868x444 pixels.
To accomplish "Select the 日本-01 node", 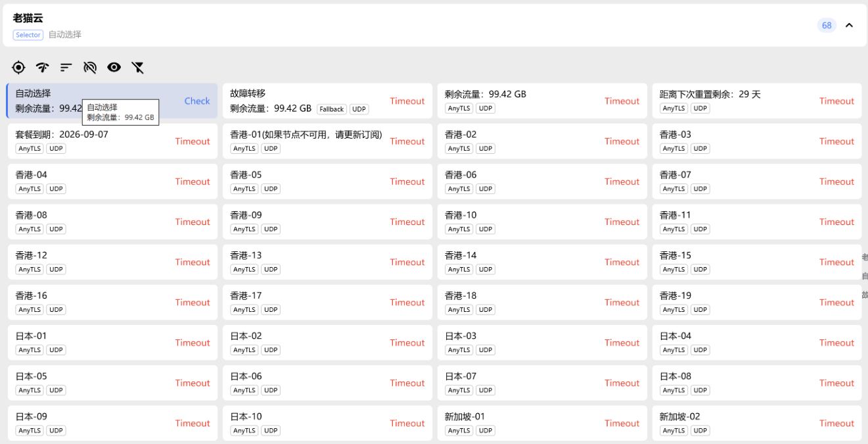I will pos(112,343).
